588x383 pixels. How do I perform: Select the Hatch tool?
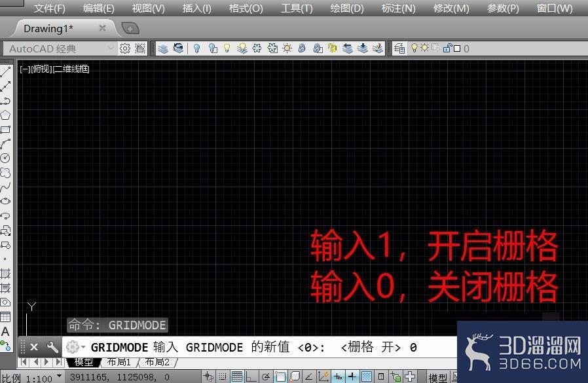[x=5, y=274]
